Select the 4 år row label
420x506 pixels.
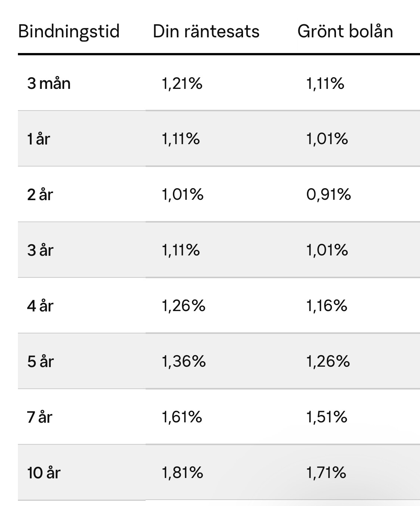pyautogui.click(x=40, y=306)
